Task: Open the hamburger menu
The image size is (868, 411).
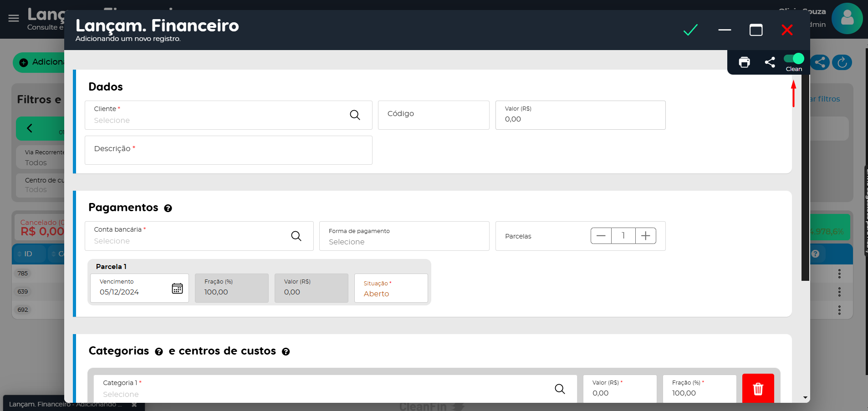Action: pyautogui.click(x=14, y=18)
